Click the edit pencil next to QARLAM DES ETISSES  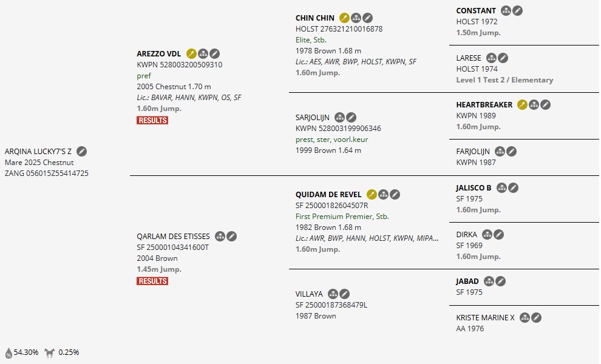point(231,237)
